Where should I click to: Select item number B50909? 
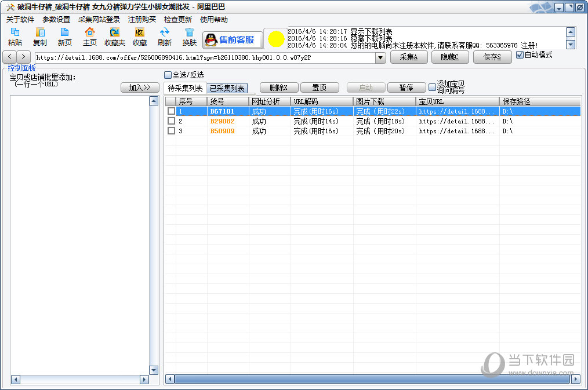[x=222, y=131]
